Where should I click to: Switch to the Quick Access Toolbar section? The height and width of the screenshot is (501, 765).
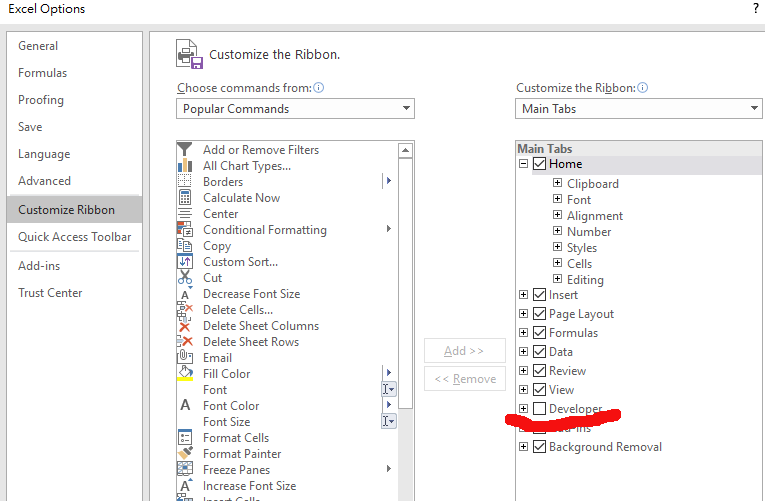point(74,237)
